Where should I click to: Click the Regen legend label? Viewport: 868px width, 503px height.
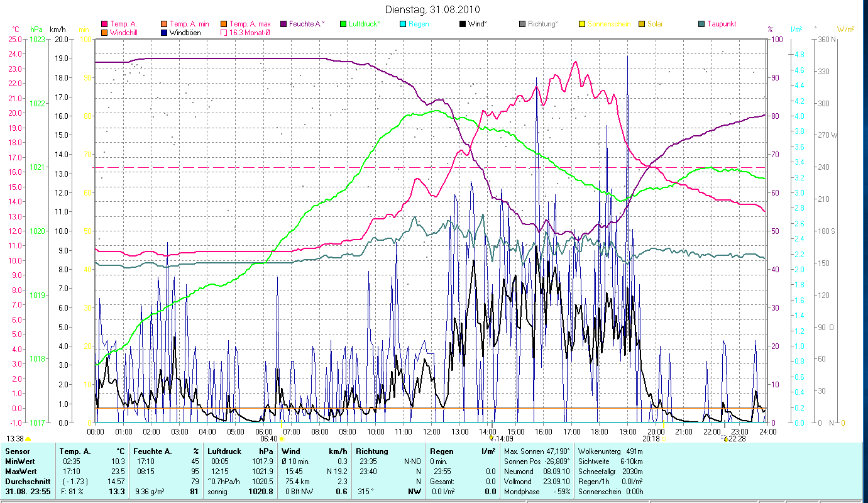419,24
